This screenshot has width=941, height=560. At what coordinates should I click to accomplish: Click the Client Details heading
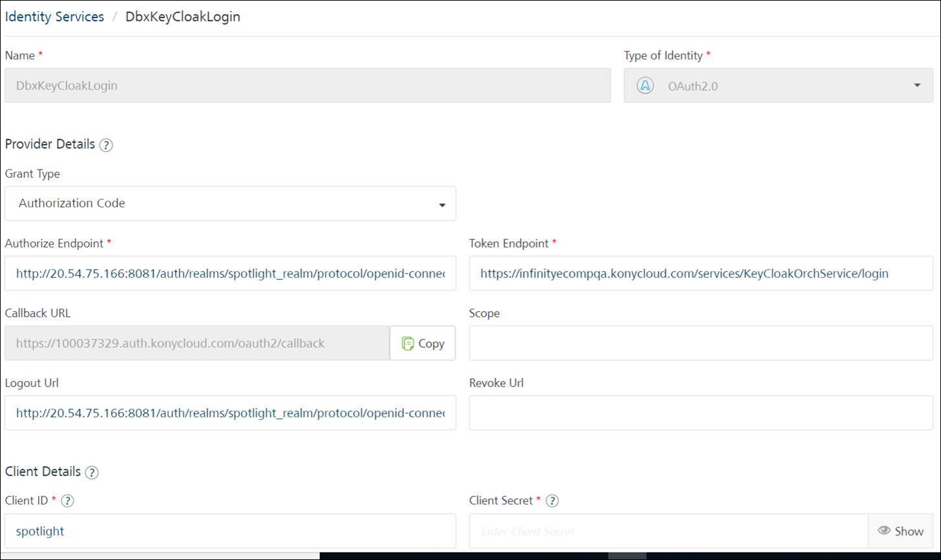(x=43, y=472)
